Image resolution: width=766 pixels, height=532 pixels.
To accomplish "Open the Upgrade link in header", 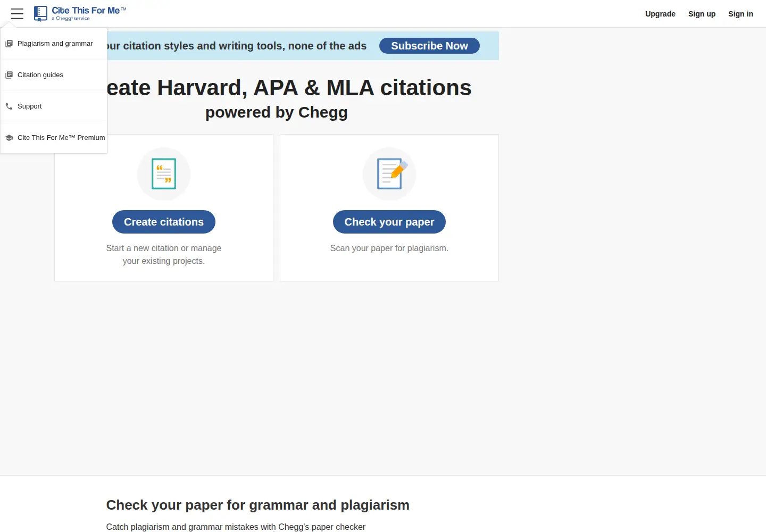I will pos(660,14).
